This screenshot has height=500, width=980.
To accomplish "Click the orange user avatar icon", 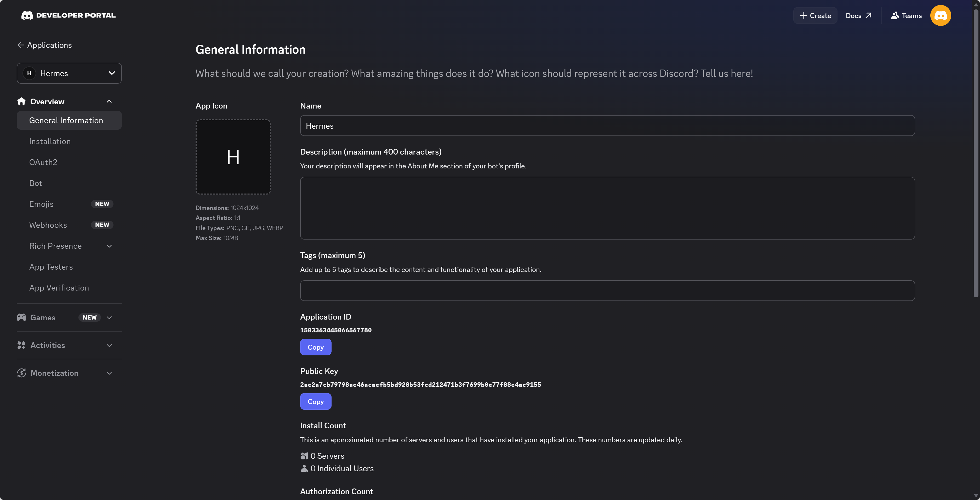I will point(941,16).
